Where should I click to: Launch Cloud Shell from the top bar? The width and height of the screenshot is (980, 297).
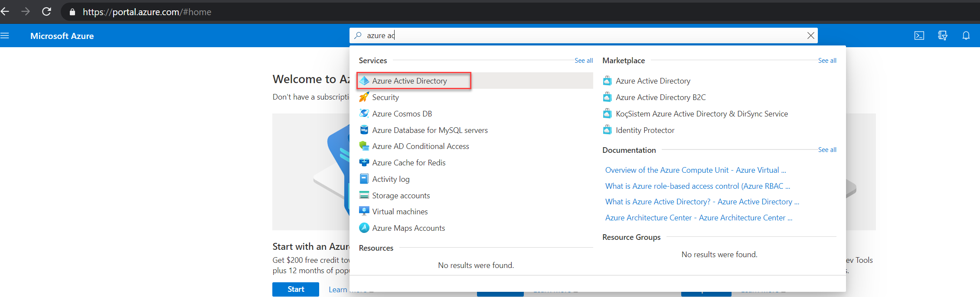(919, 36)
